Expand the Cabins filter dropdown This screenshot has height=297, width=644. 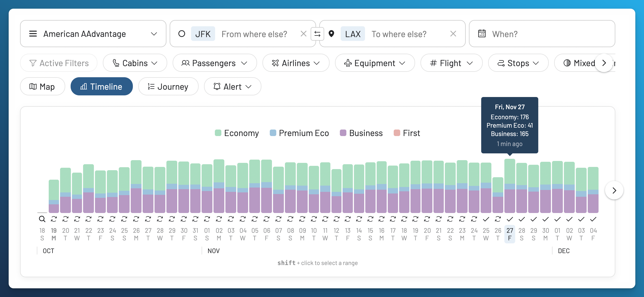(135, 63)
